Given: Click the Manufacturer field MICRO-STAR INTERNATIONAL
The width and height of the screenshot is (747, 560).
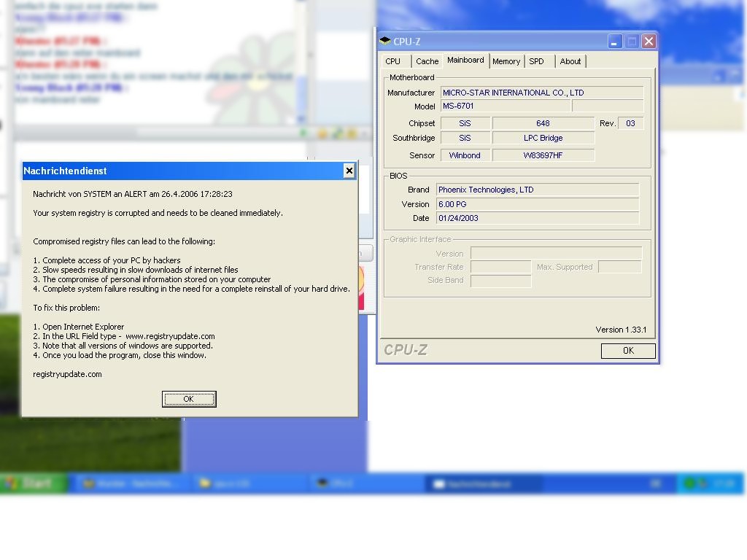Looking at the screenshot, I should [542, 93].
